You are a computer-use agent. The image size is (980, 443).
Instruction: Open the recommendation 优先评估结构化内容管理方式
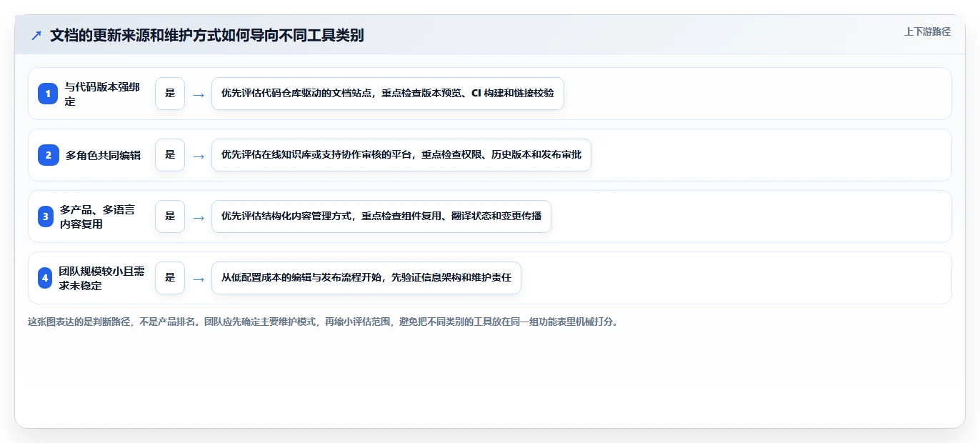point(381,216)
